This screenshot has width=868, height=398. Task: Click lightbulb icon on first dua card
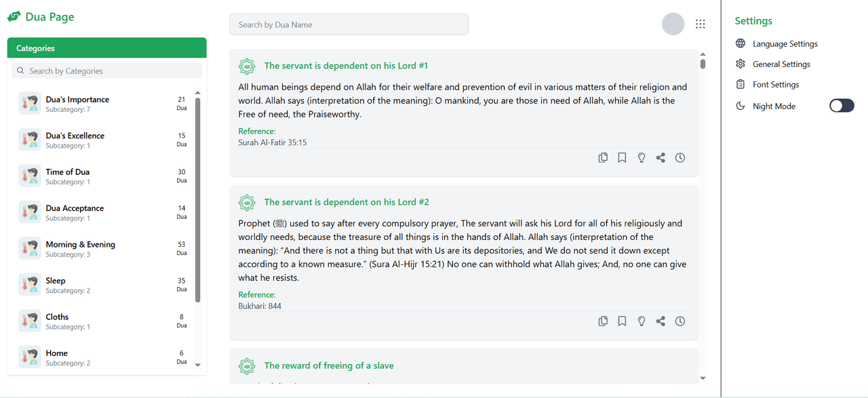642,158
